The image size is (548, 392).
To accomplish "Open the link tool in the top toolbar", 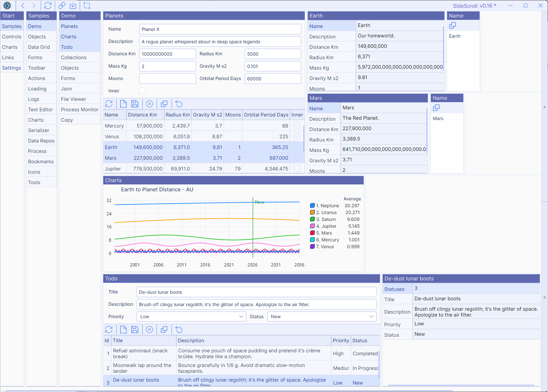I will (x=62, y=6).
